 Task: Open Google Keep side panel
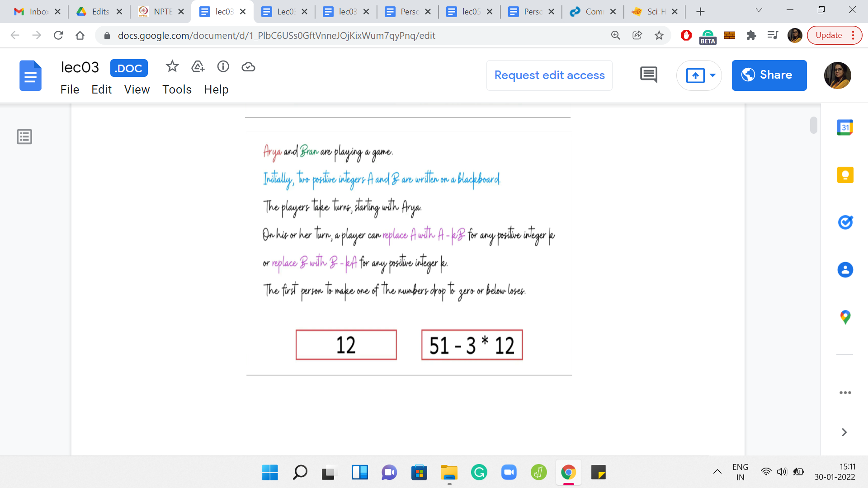(x=845, y=175)
